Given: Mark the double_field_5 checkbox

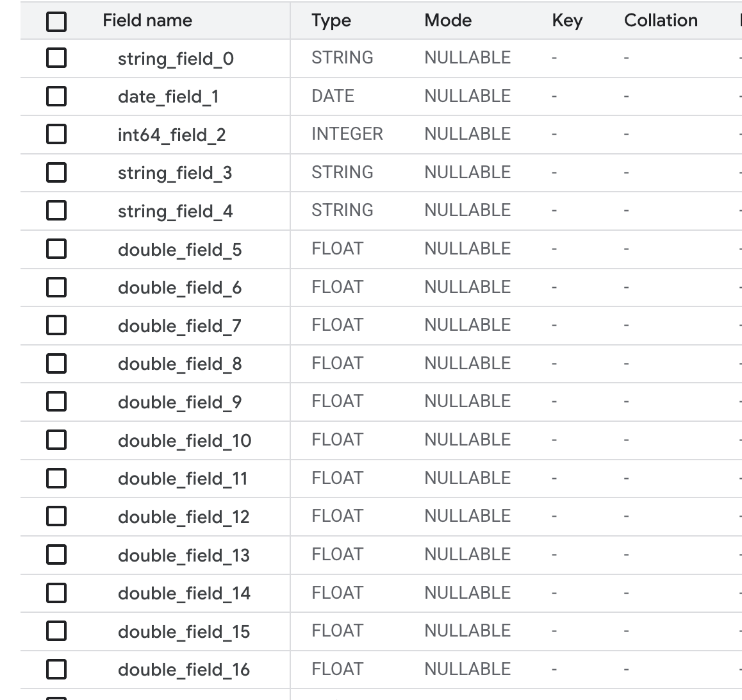Looking at the screenshot, I should [x=56, y=249].
